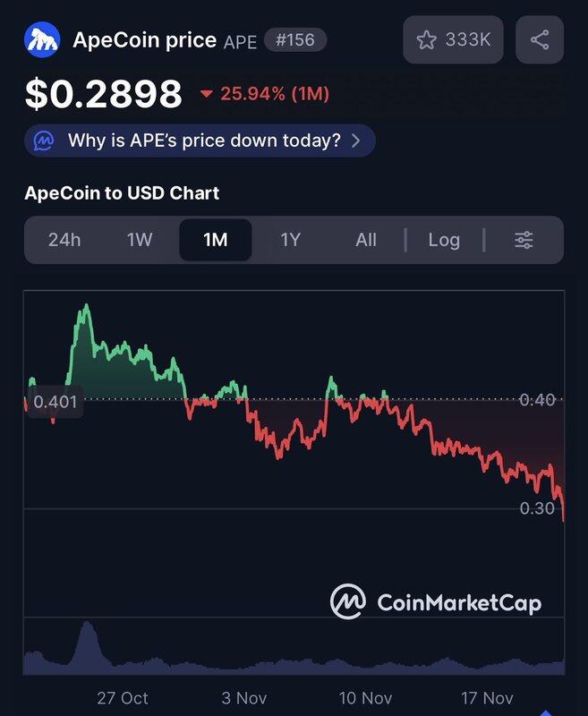
Task: Toggle Log scale on the chart
Action: pos(444,240)
